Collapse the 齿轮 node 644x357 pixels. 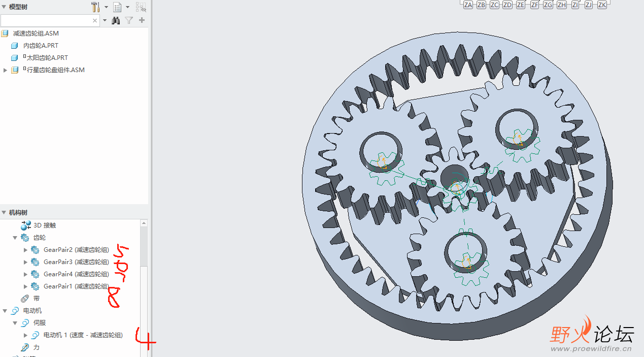click(x=15, y=238)
